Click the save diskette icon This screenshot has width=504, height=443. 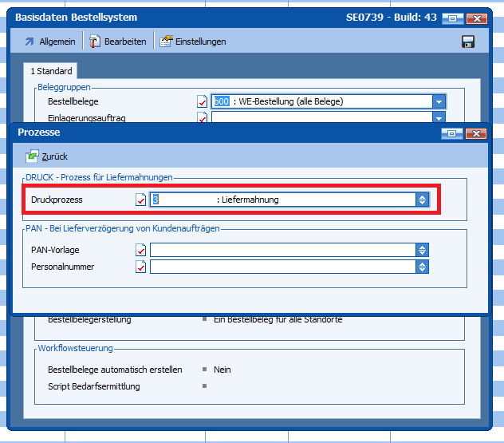(x=468, y=42)
